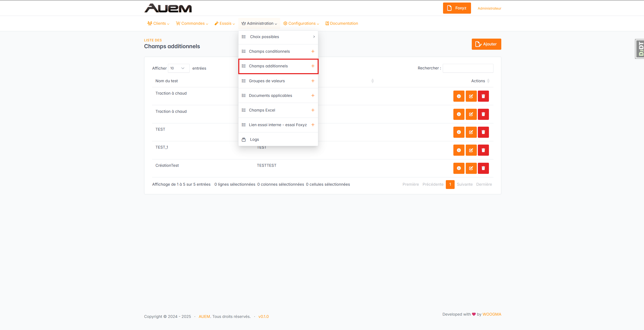
Task: Click plus icon next to Groupes de valeurs
Action: (313, 81)
